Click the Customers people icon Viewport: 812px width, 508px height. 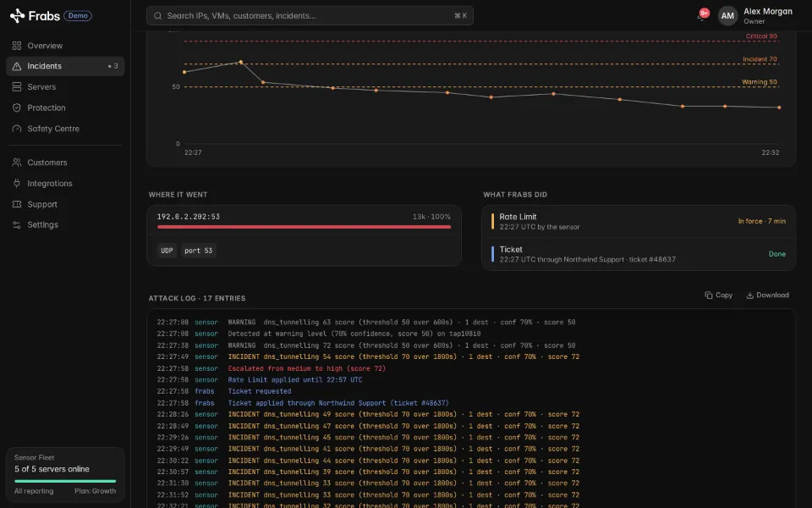point(17,163)
